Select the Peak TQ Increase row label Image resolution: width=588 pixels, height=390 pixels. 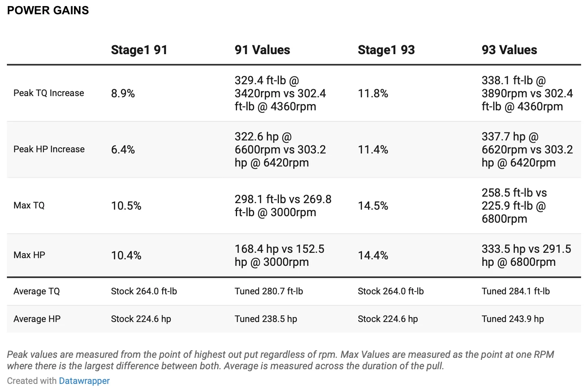click(49, 93)
